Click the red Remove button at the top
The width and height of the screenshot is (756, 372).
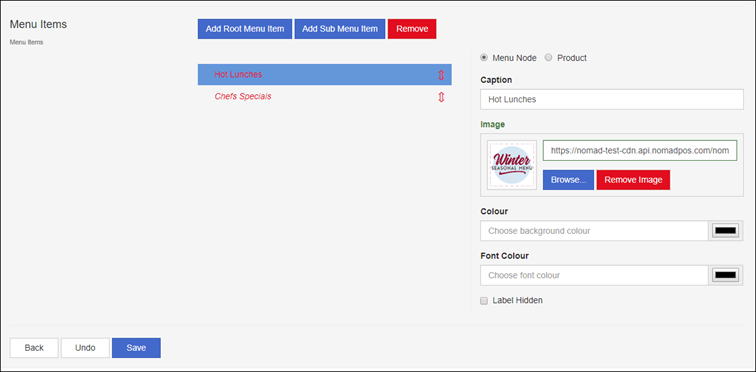(412, 29)
